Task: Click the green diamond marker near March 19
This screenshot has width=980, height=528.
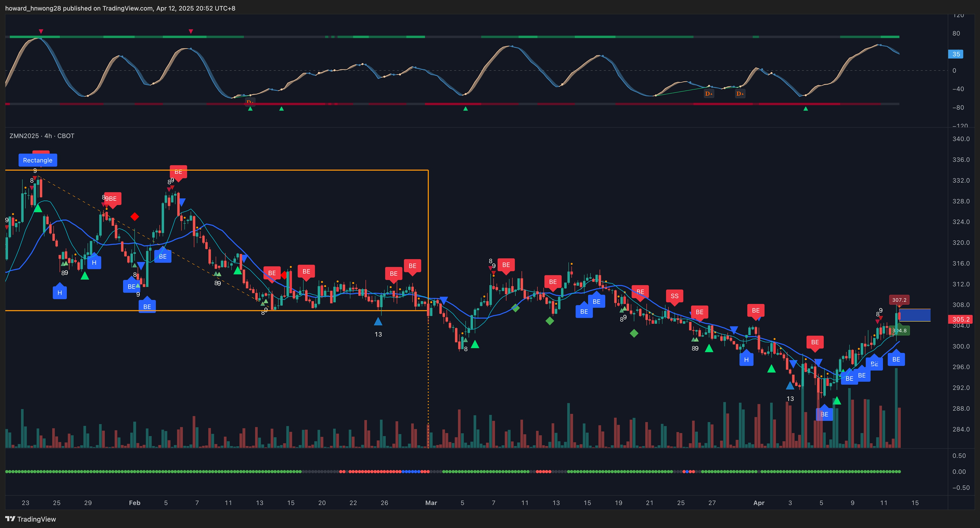Action: coord(634,333)
